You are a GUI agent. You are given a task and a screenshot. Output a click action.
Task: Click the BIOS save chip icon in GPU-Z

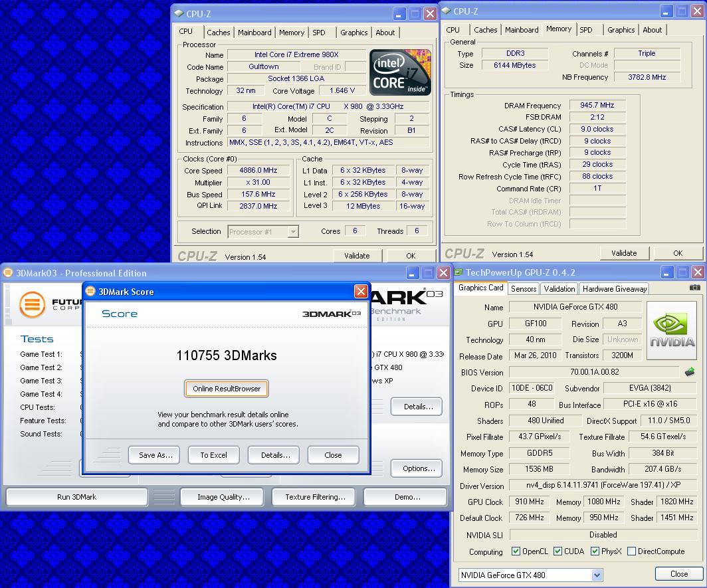tap(690, 372)
